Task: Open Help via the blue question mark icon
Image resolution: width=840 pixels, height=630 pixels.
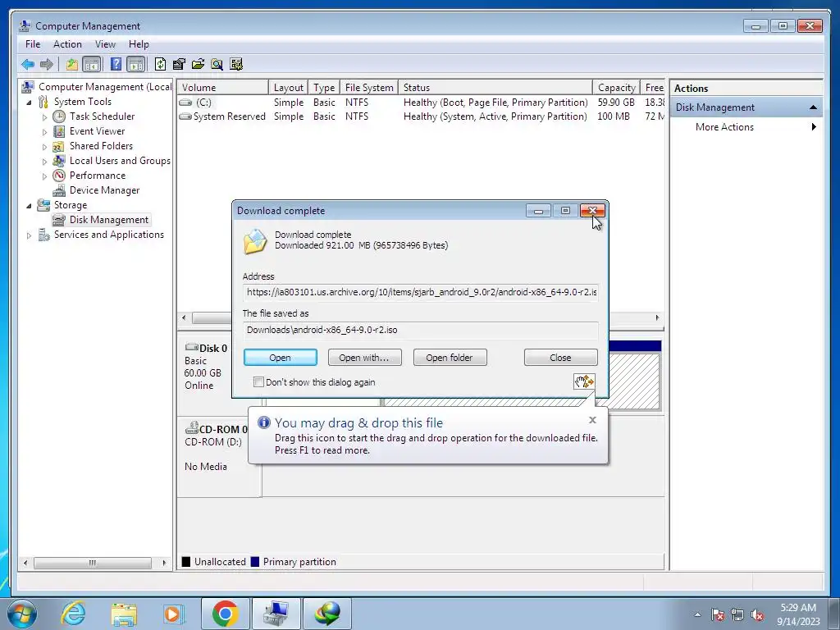Action: pyautogui.click(x=116, y=64)
